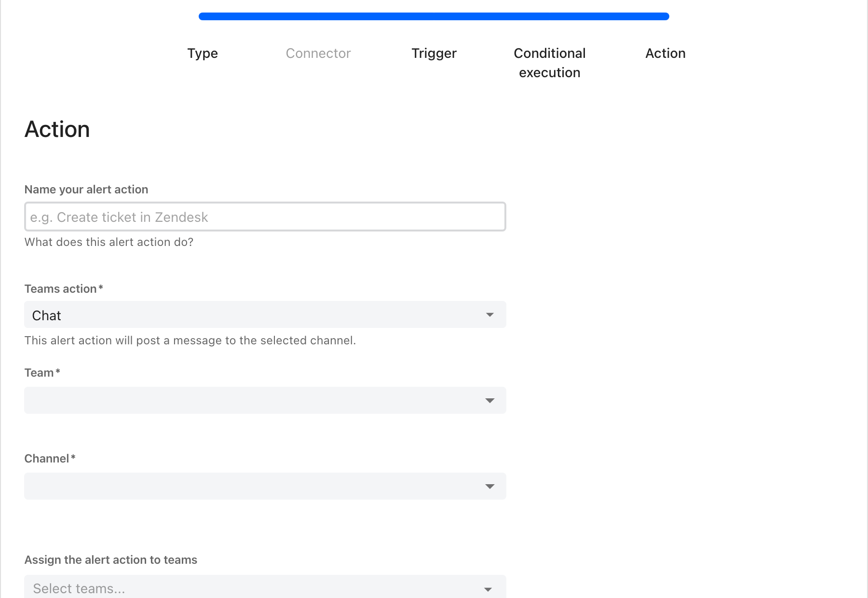Open the Trigger step
Viewport: 868px width, 598px height.
(x=434, y=53)
